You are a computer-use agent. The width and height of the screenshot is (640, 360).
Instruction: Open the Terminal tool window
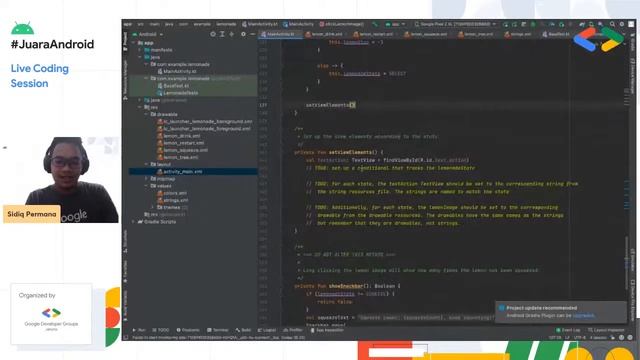[218, 330]
